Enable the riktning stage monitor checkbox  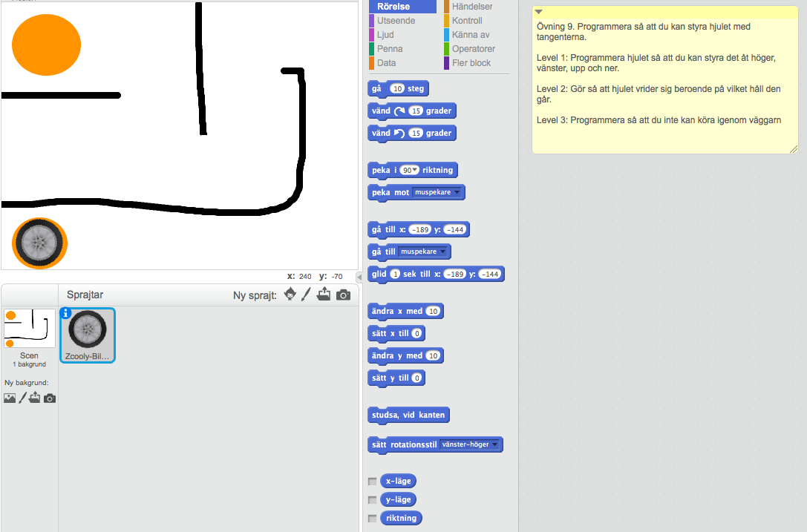pyautogui.click(x=372, y=519)
